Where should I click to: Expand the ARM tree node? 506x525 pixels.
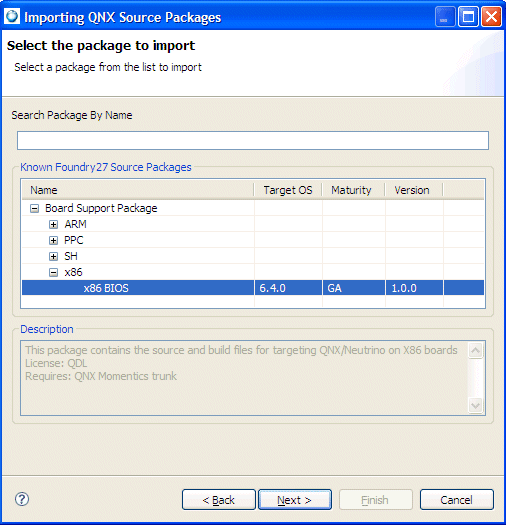(x=53, y=224)
